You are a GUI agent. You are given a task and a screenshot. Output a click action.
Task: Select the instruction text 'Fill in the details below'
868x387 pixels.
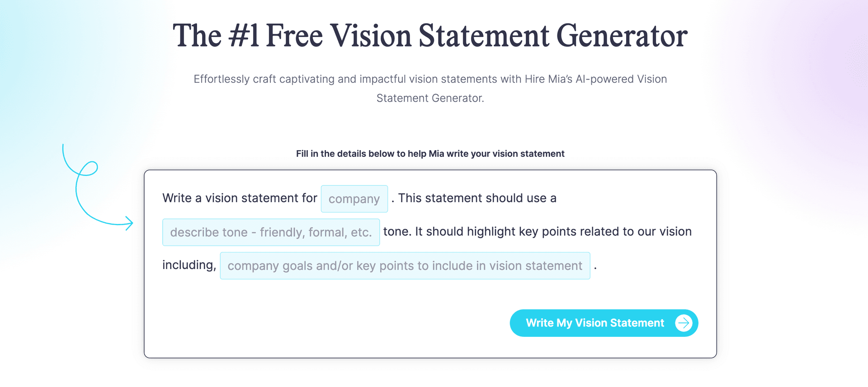[x=429, y=154]
